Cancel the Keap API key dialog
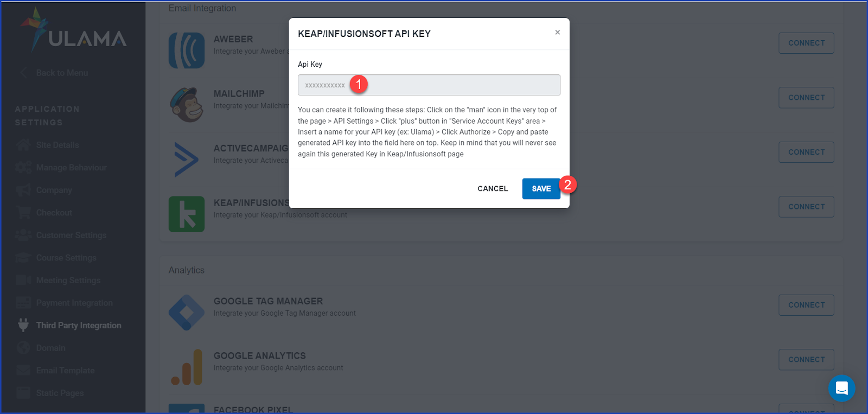Image resolution: width=868 pixels, height=414 pixels. click(x=493, y=189)
